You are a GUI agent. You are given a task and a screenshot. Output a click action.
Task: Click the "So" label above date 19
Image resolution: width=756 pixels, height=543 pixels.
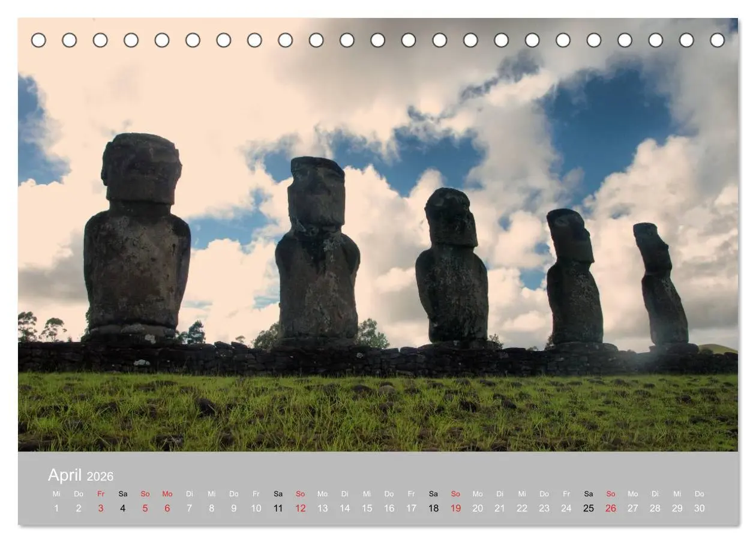point(456,494)
